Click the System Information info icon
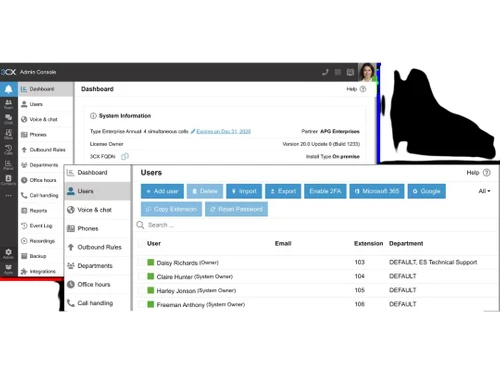The height and width of the screenshot is (375, 500). (93, 116)
